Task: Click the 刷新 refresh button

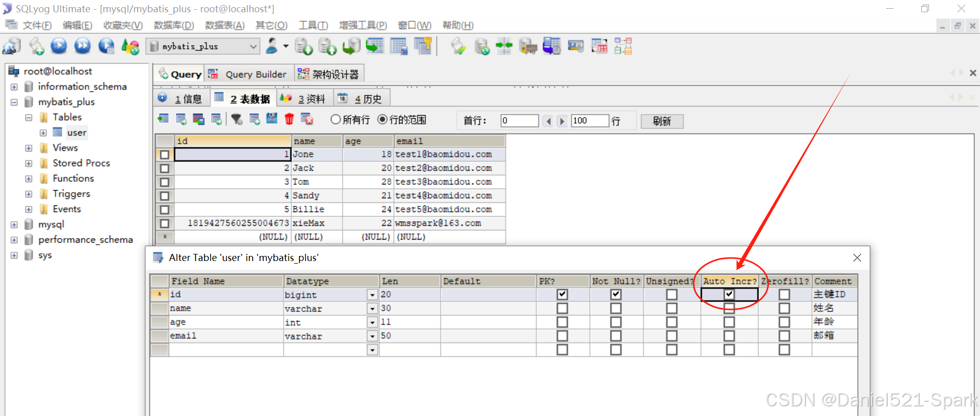Action: pyautogui.click(x=662, y=121)
